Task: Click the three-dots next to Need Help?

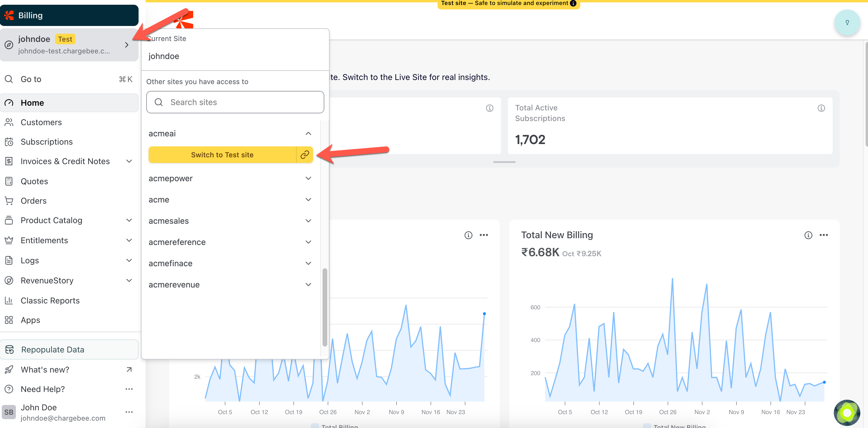Action: [129, 389]
